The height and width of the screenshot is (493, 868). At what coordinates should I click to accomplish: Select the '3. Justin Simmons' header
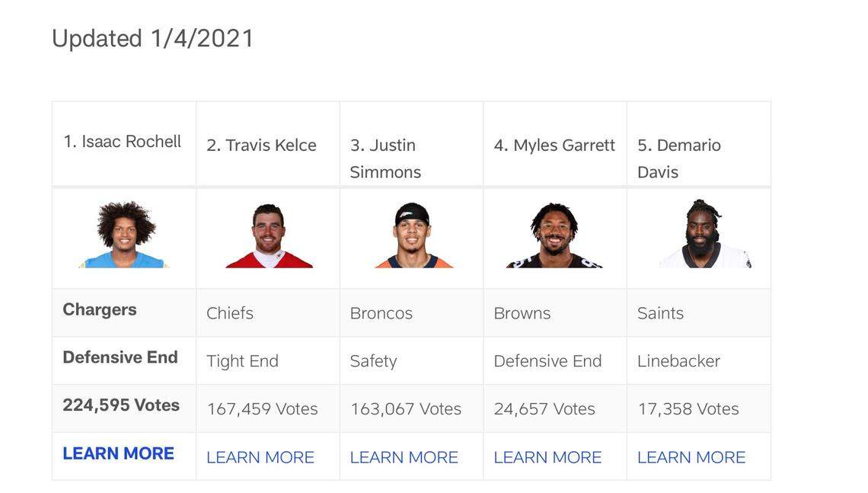[385, 158]
